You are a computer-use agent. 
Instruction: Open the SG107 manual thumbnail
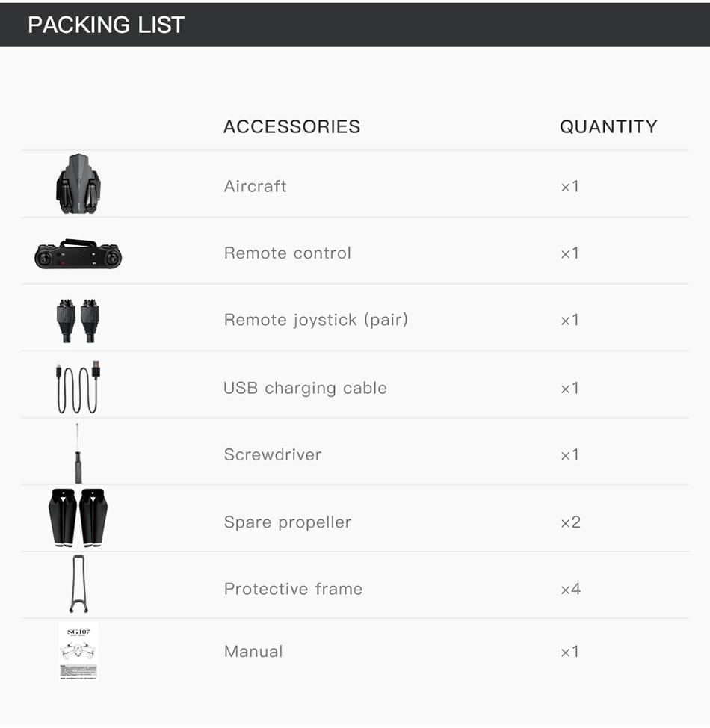point(78,650)
